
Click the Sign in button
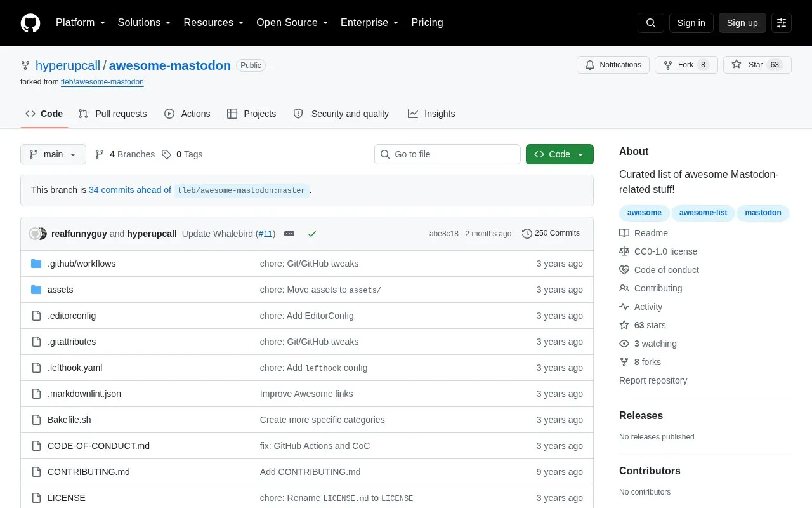click(691, 23)
